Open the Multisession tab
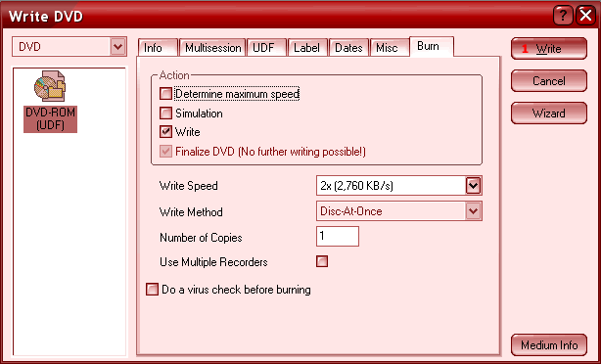Screen dimensions: 601x364 pos(212,48)
